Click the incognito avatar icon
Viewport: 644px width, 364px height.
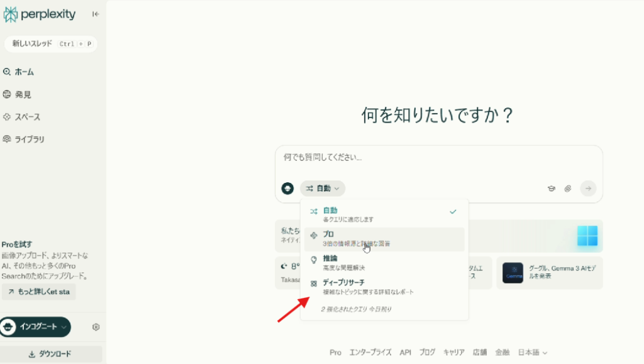click(x=8, y=327)
